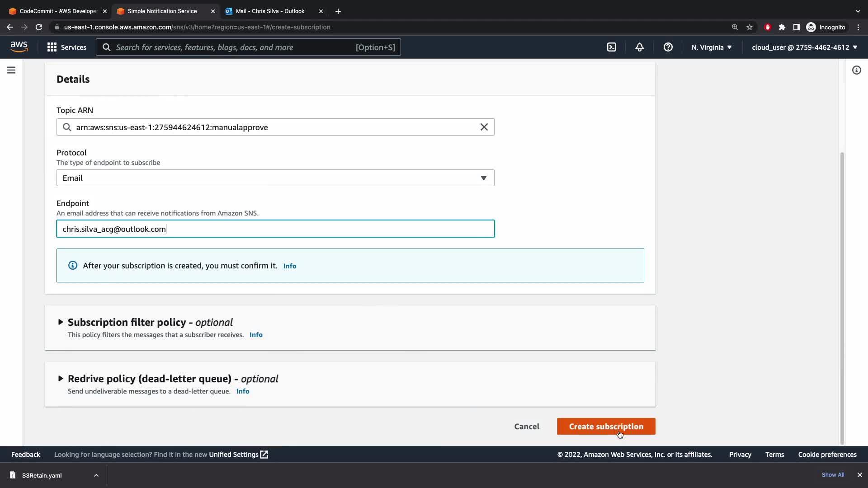Click the Endpoint email input field
868x488 pixels.
(x=275, y=229)
